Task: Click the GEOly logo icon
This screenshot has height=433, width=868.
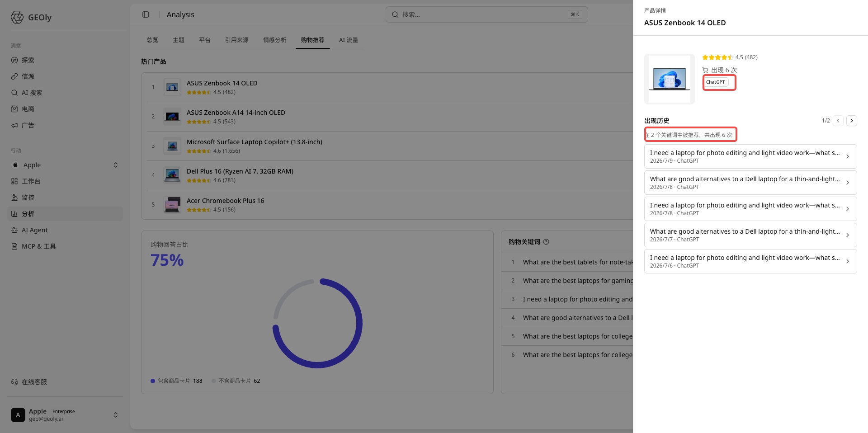Action: pyautogui.click(x=17, y=17)
